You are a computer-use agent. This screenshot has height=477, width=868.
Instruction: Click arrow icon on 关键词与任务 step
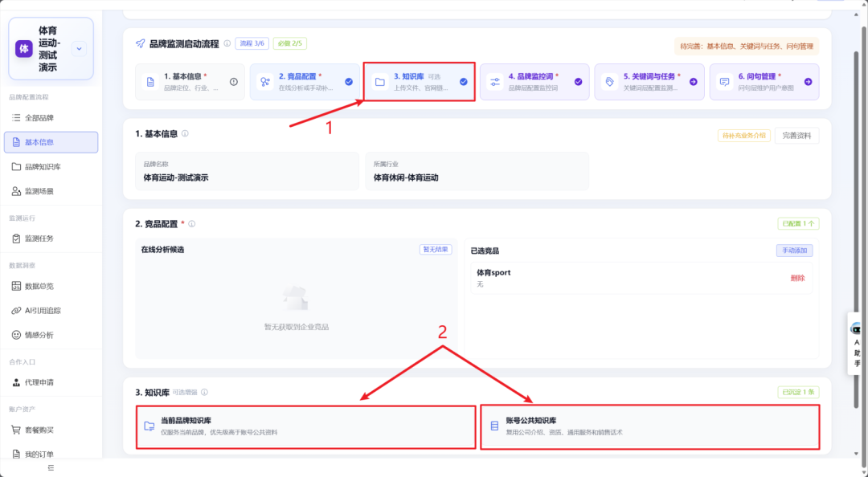(x=693, y=81)
